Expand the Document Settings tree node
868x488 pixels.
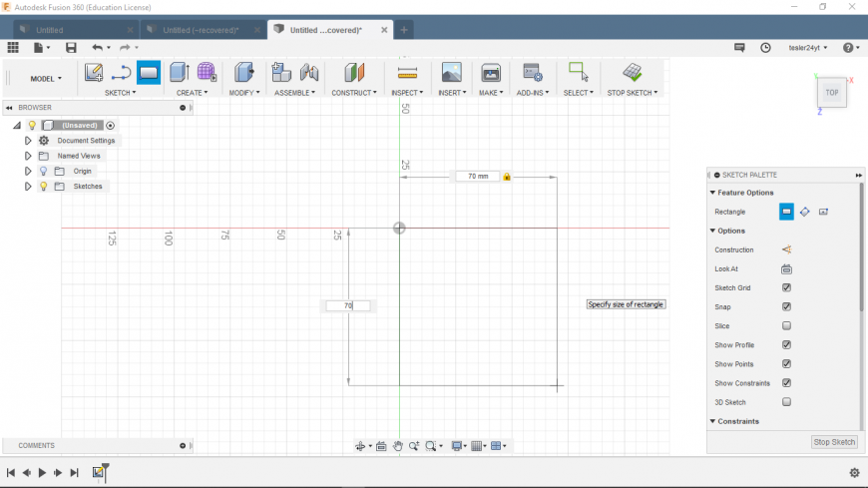click(28, 141)
